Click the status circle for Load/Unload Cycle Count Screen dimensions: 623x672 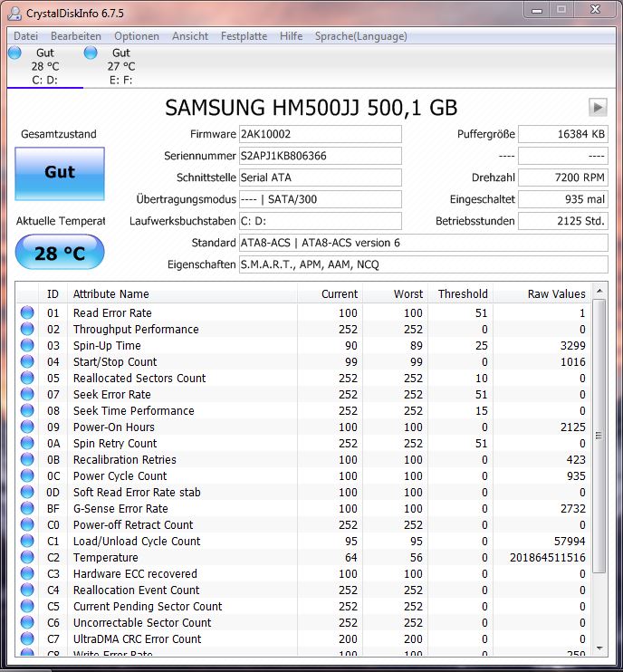point(27,541)
